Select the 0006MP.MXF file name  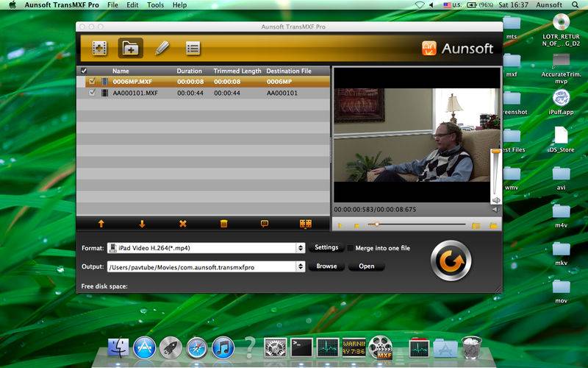click(x=132, y=82)
